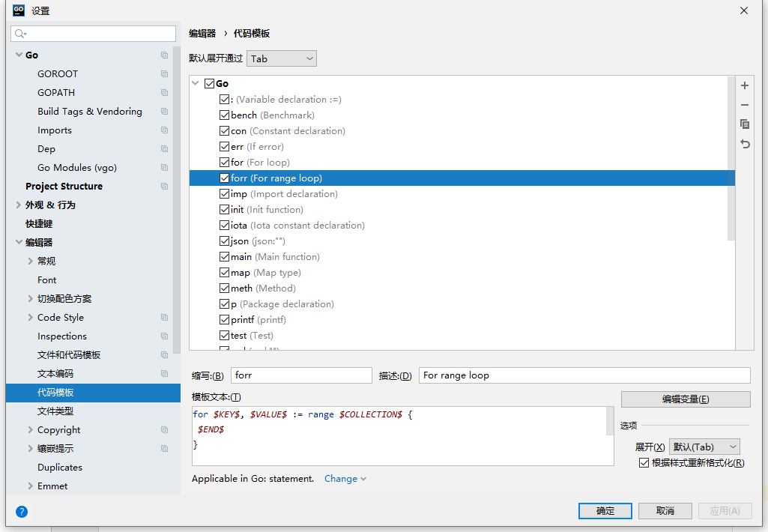Click the Change applicable context link
The height and width of the screenshot is (532, 768).
345,479
